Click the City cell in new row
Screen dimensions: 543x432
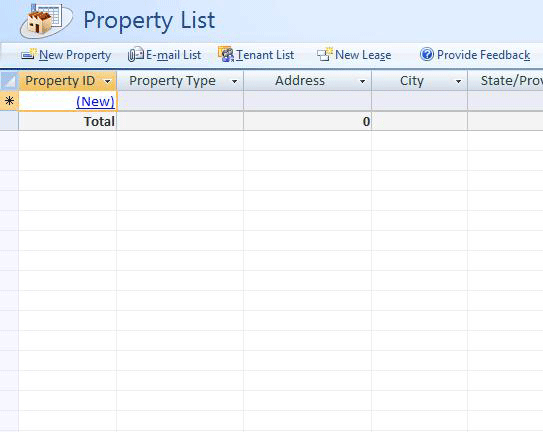click(419, 101)
